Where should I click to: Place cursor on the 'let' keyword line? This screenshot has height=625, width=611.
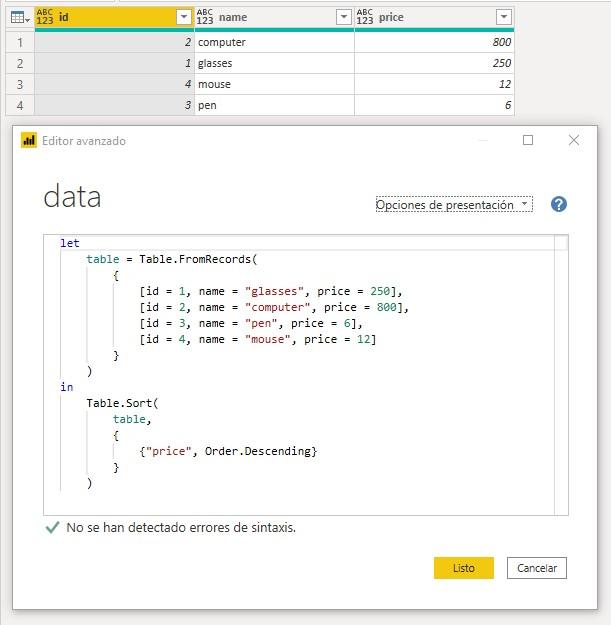pyautogui.click(x=70, y=243)
